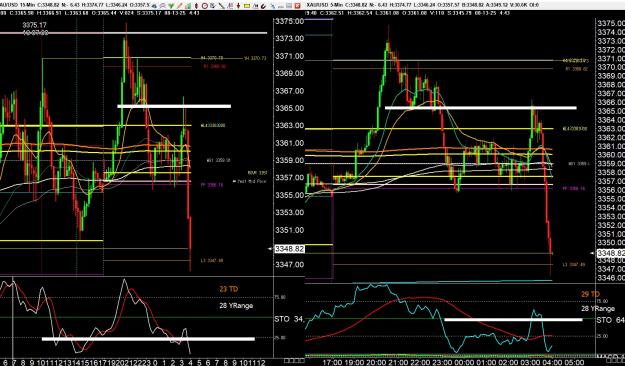Click the red X close chart icon
The image size is (625, 366).
coord(297,6)
